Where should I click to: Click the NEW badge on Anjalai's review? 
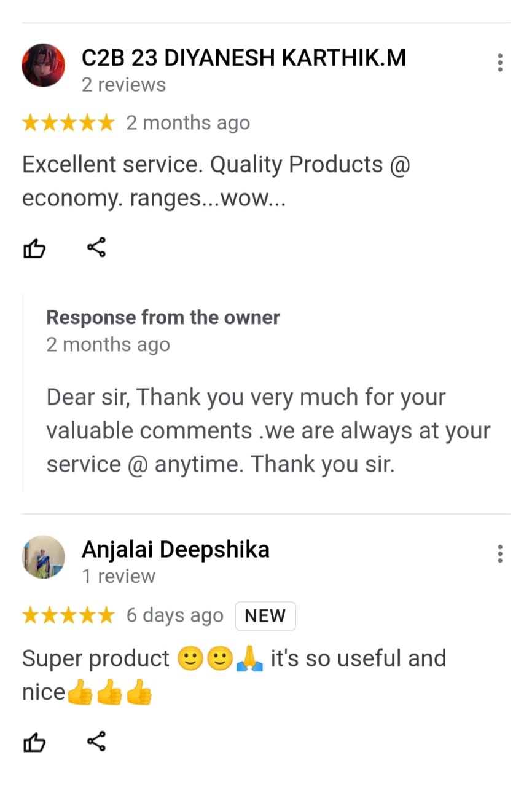[265, 616]
